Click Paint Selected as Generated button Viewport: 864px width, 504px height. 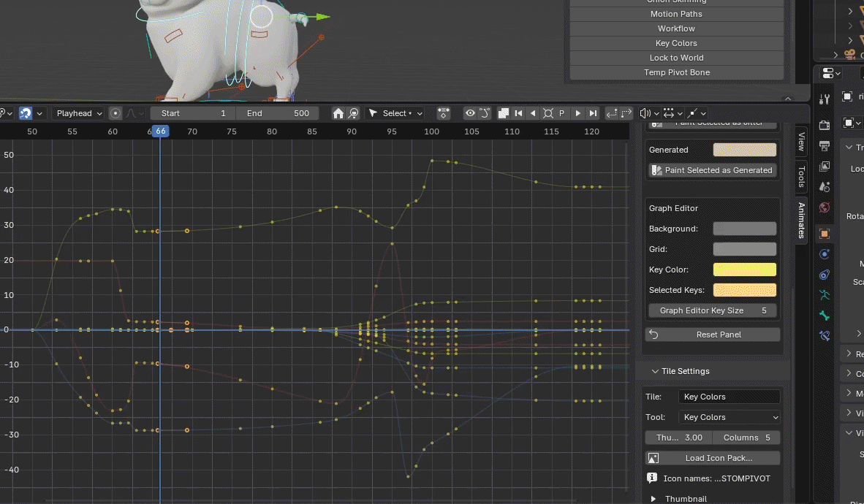tap(712, 170)
